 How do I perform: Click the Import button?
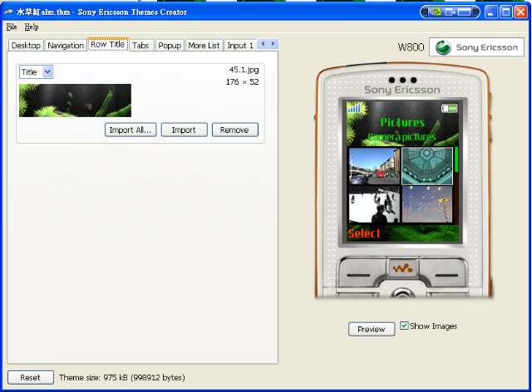pyautogui.click(x=184, y=130)
